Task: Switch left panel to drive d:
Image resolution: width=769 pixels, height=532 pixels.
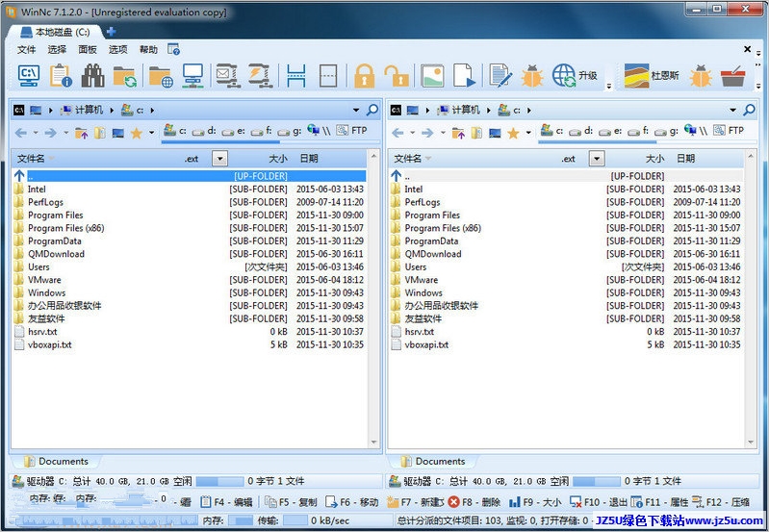Action: click(x=204, y=131)
